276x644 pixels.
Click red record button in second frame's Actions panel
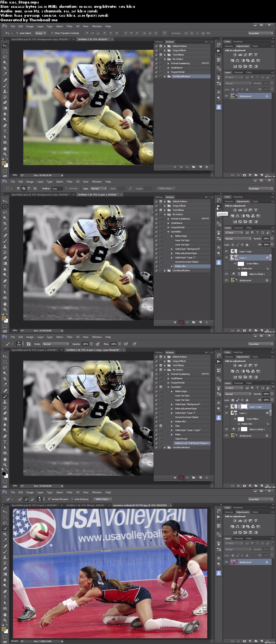tap(181, 322)
